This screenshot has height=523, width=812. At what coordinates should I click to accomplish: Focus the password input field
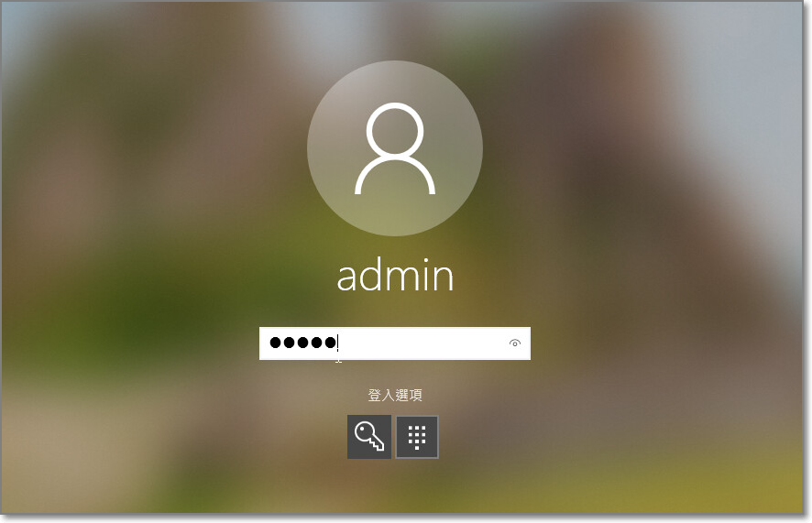[x=395, y=343]
